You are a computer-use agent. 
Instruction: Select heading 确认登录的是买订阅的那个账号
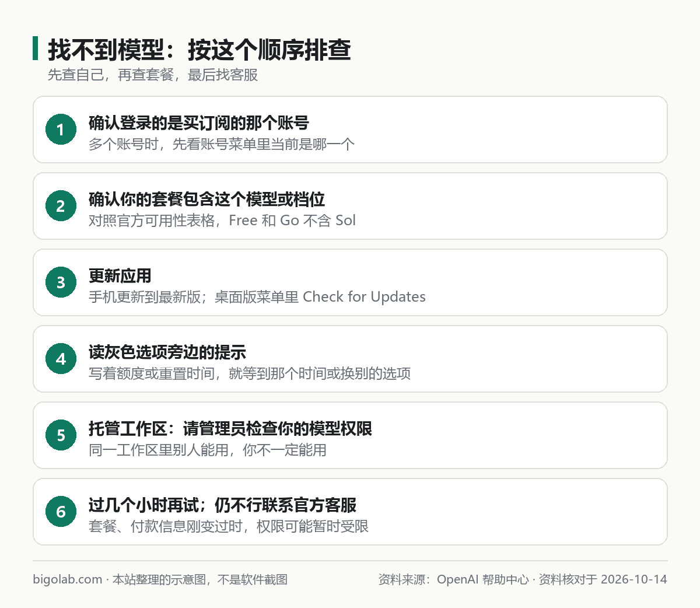pos(199,123)
